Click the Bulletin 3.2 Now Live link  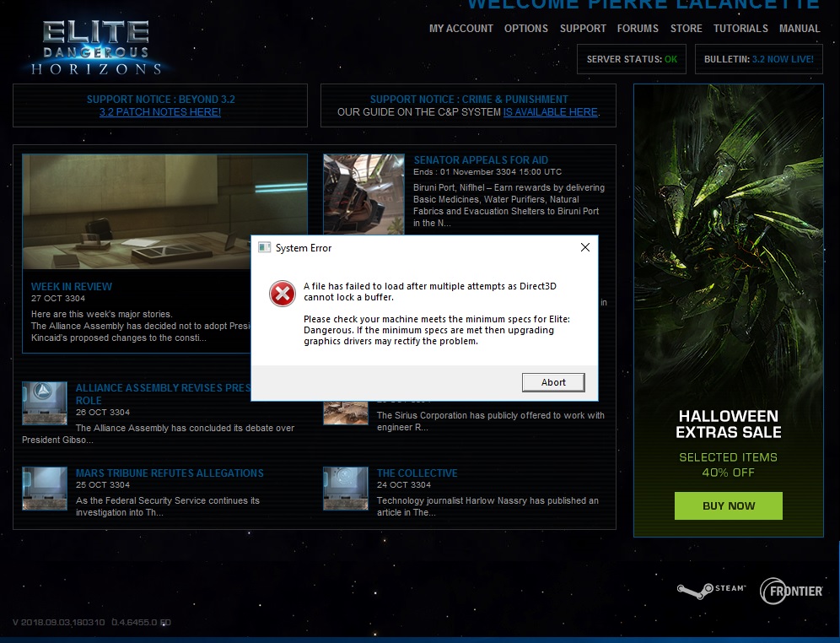pos(783,59)
